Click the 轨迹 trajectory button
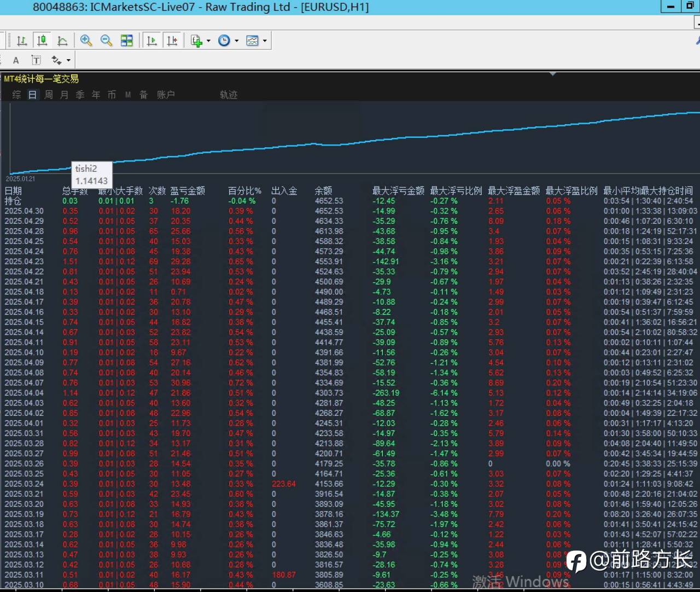The width and height of the screenshot is (700, 592). point(229,95)
